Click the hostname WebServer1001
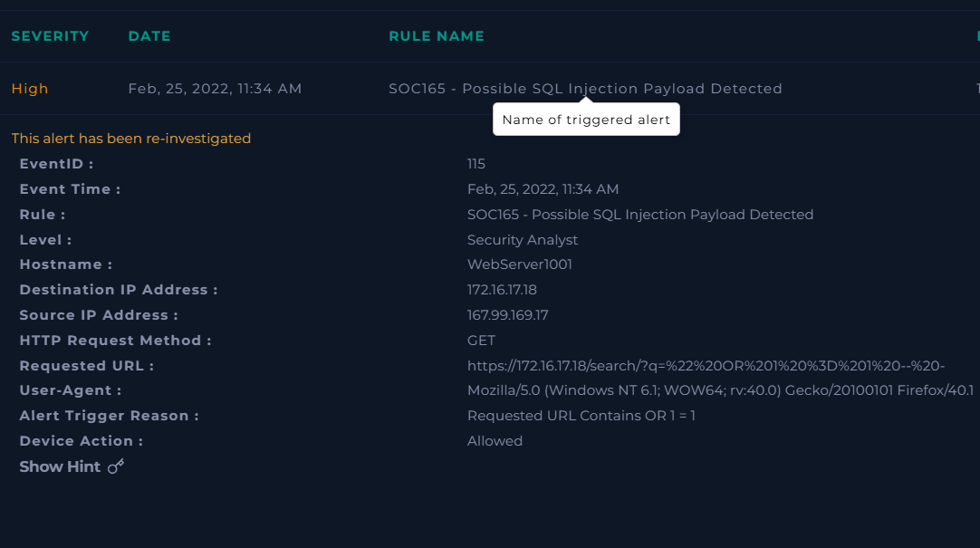 click(x=514, y=264)
